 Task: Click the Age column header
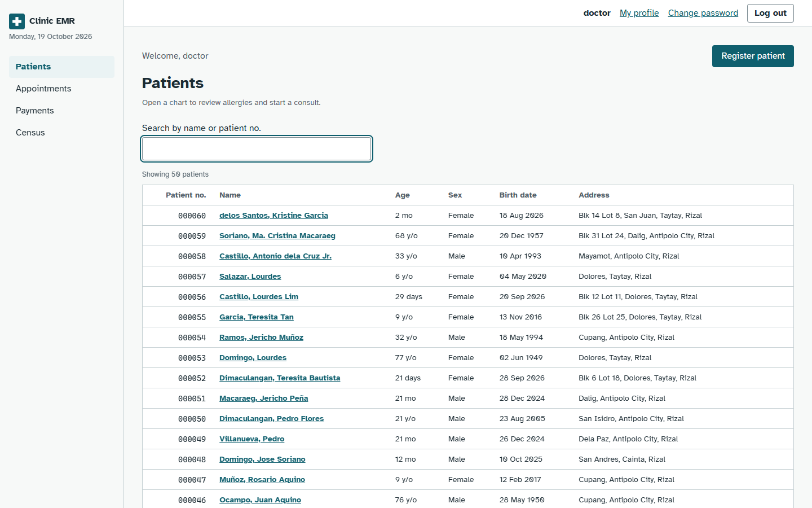(403, 195)
